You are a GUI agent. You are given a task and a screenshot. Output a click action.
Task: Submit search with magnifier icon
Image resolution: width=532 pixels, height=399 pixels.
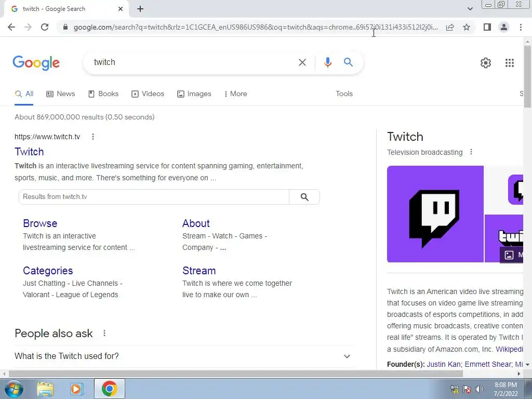click(348, 62)
